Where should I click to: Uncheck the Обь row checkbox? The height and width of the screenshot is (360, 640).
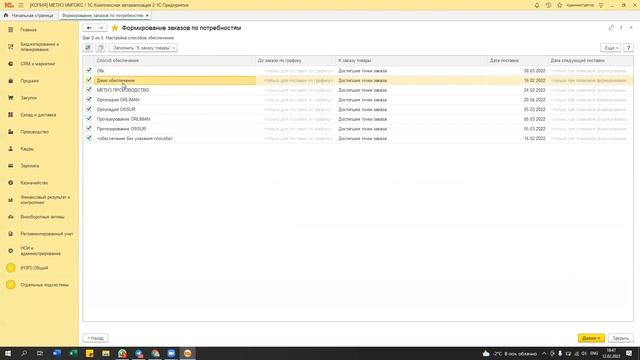89,70
